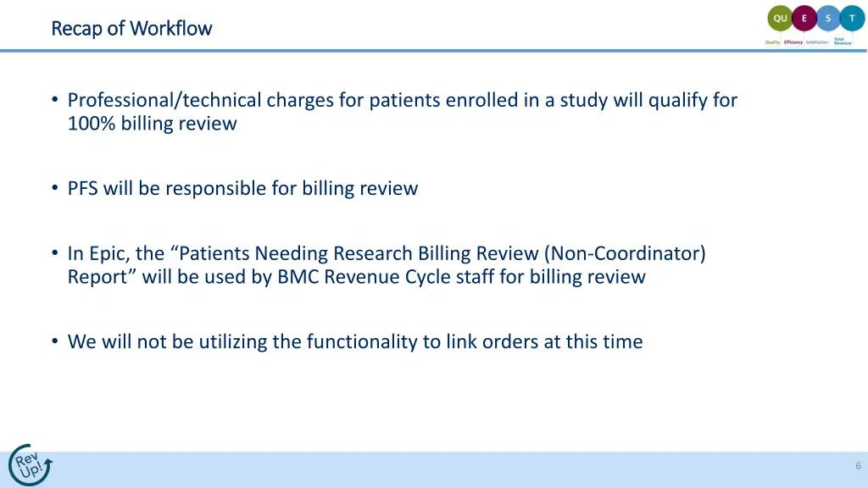Click slide page number 6

(858, 466)
